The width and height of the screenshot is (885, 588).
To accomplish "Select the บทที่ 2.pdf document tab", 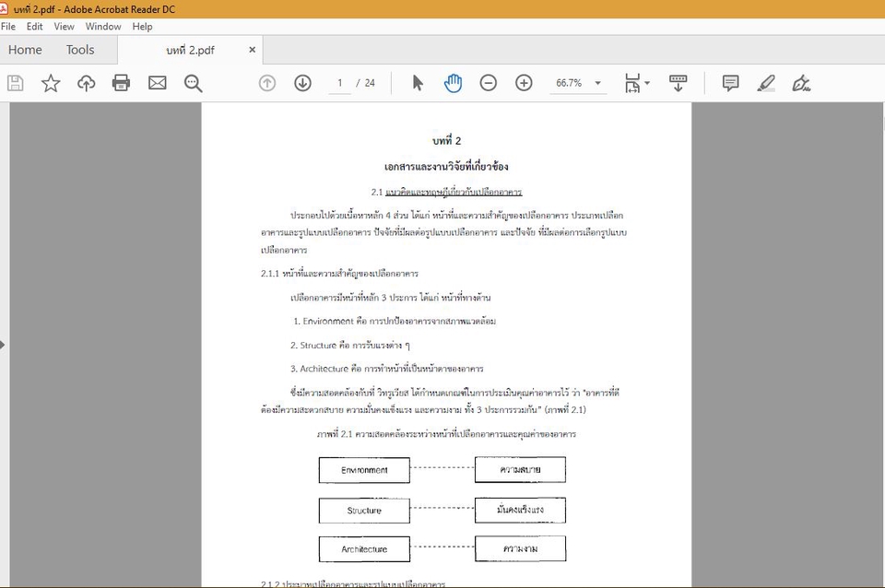I will pos(190,50).
